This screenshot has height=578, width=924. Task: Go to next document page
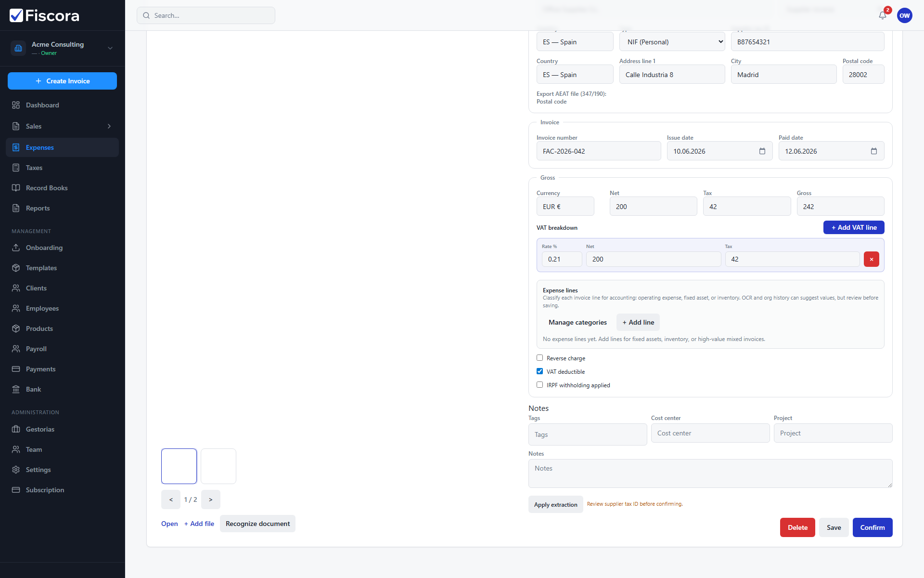point(211,499)
